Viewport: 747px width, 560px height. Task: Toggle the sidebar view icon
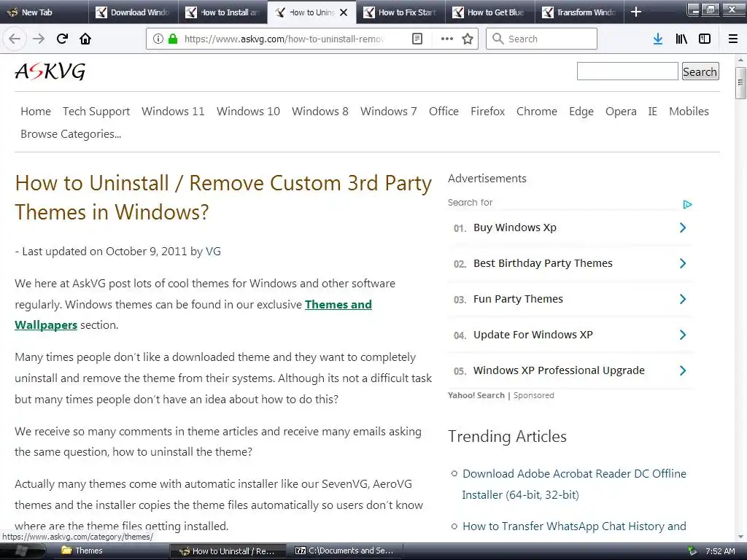click(705, 39)
